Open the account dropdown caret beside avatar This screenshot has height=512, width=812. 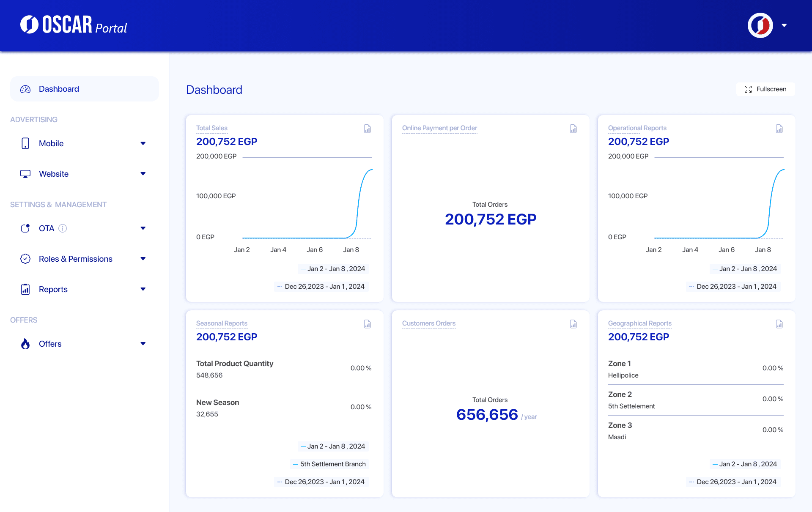(784, 25)
